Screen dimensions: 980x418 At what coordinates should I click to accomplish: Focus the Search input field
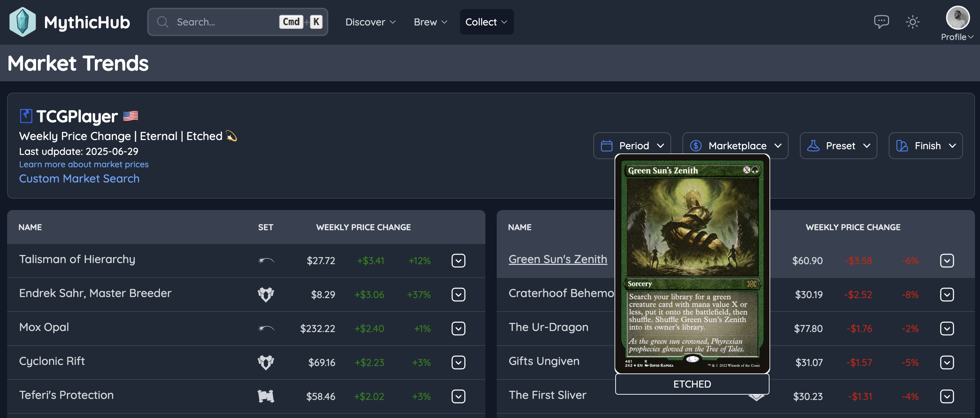pyautogui.click(x=237, y=22)
